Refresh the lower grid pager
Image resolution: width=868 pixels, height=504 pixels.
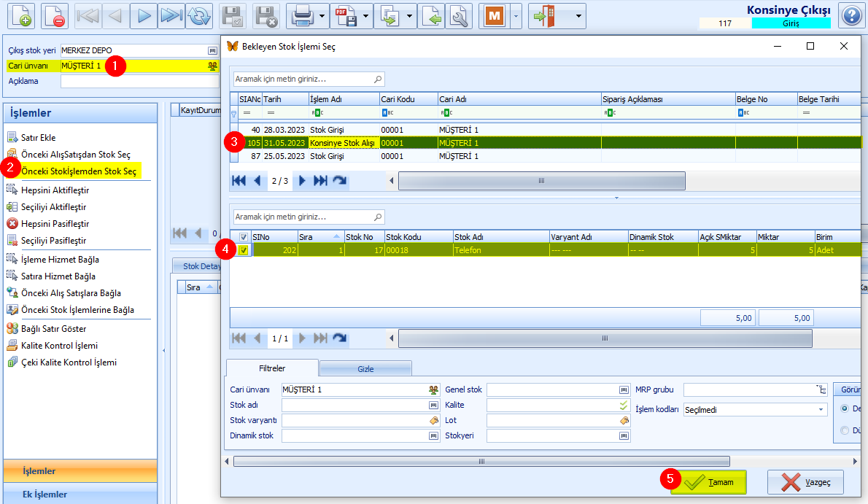point(340,338)
